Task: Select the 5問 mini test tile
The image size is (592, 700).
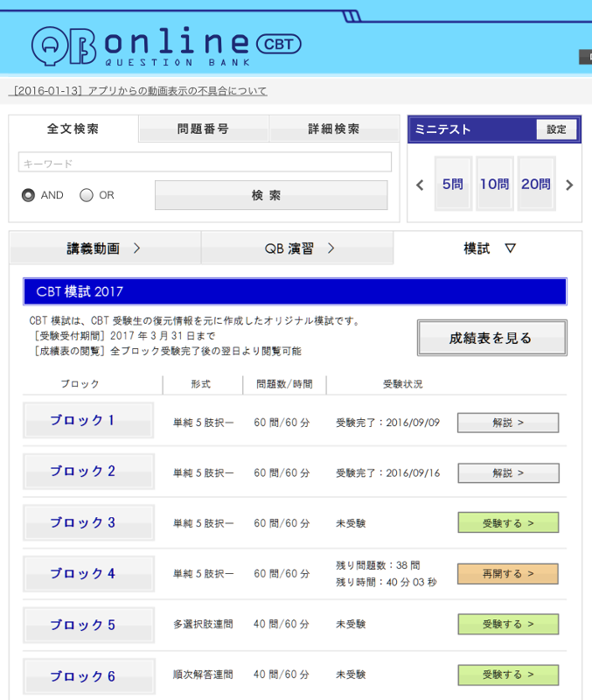Action: tap(453, 184)
